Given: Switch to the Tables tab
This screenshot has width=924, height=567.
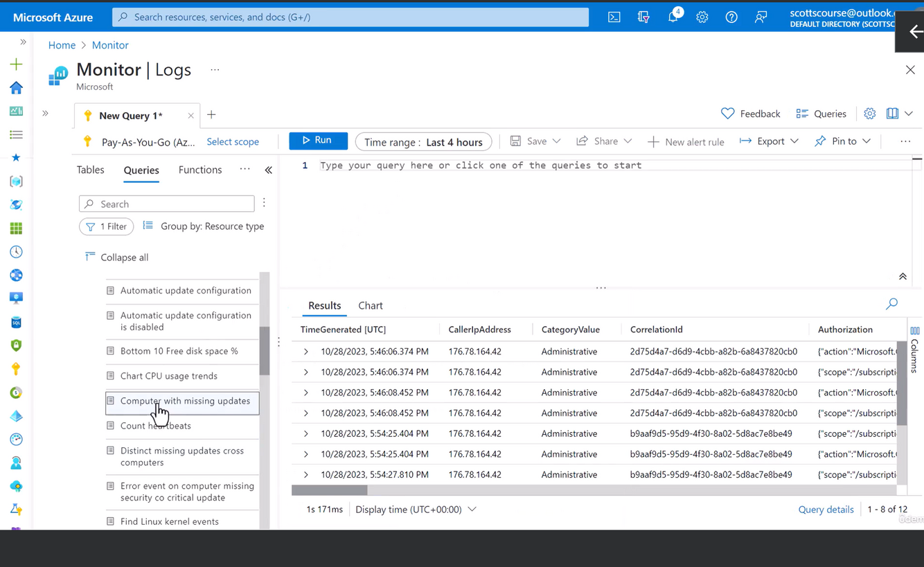Looking at the screenshot, I should point(90,170).
